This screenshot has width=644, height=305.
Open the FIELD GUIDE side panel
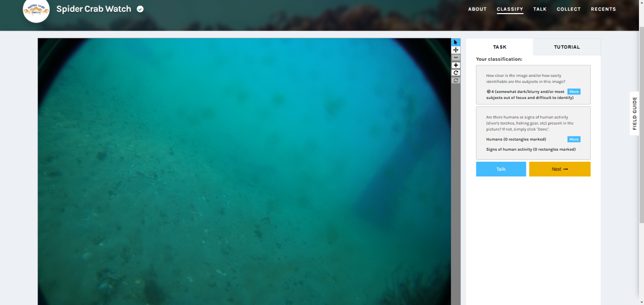pos(634,113)
